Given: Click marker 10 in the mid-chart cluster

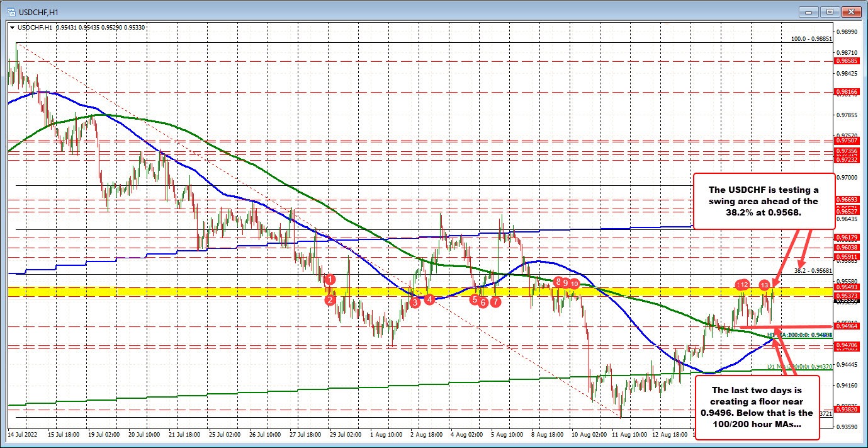Looking at the screenshot, I should [x=573, y=284].
